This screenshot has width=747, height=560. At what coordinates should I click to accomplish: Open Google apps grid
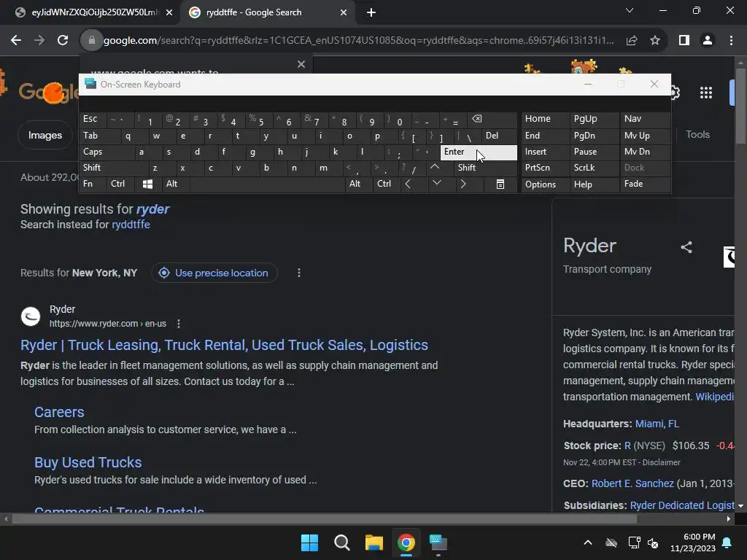(706, 93)
